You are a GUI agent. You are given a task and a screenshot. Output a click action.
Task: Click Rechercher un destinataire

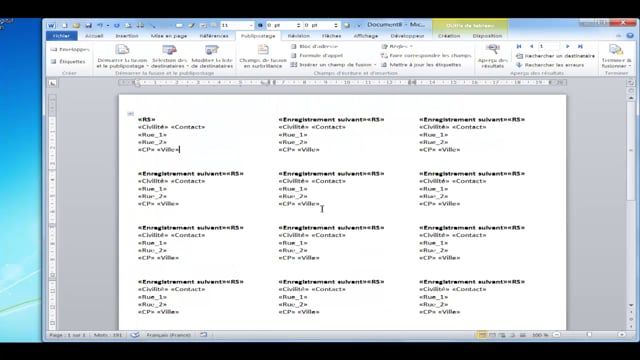[556, 56]
